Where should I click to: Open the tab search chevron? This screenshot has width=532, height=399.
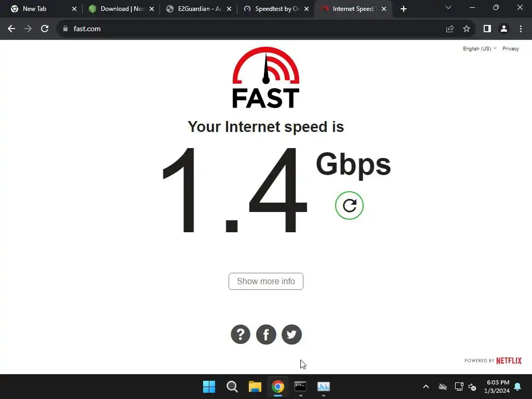(448, 7)
